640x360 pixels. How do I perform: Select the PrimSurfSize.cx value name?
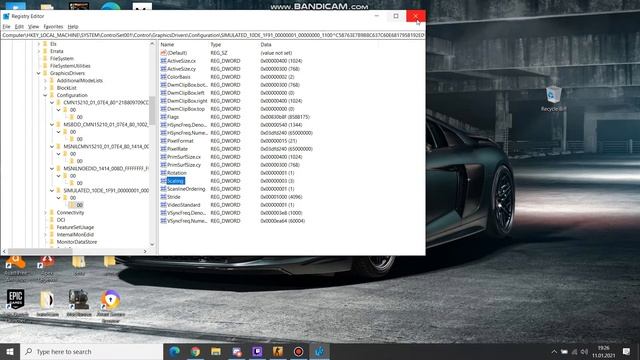(184, 157)
